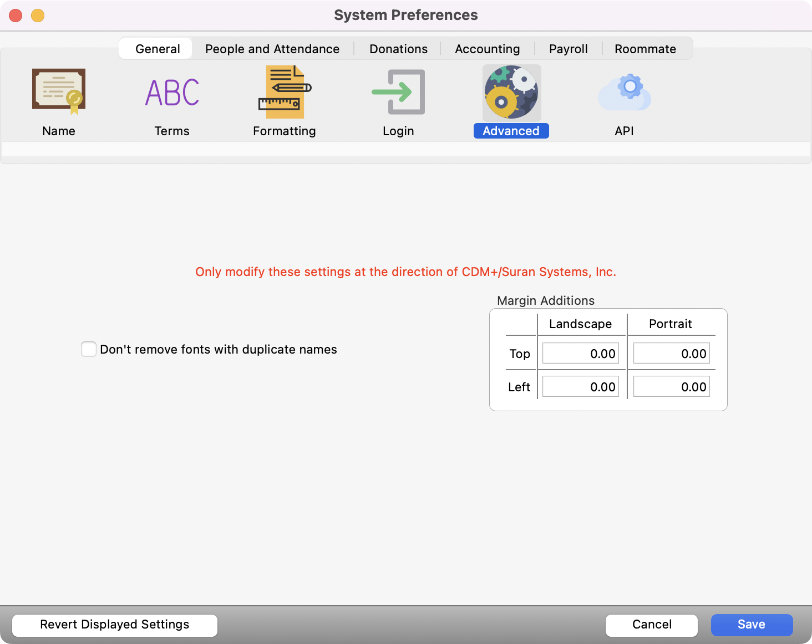
Task: Select the Payroll tab
Action: click(x=568, y=49)
